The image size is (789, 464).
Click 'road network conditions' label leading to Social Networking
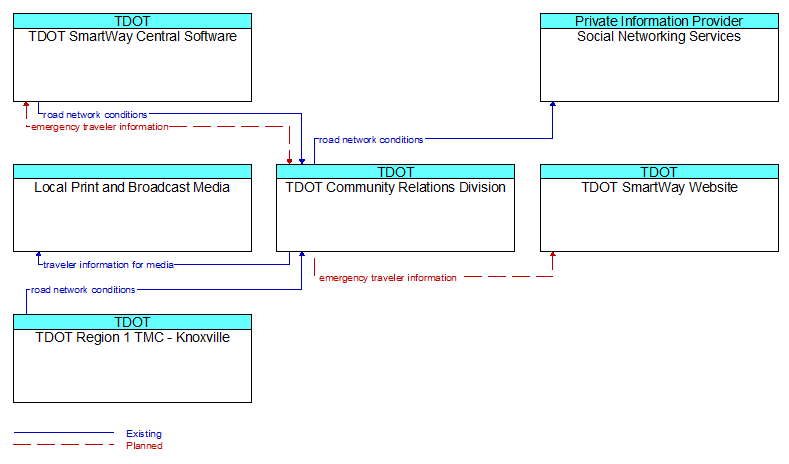(x=371, y=140)
